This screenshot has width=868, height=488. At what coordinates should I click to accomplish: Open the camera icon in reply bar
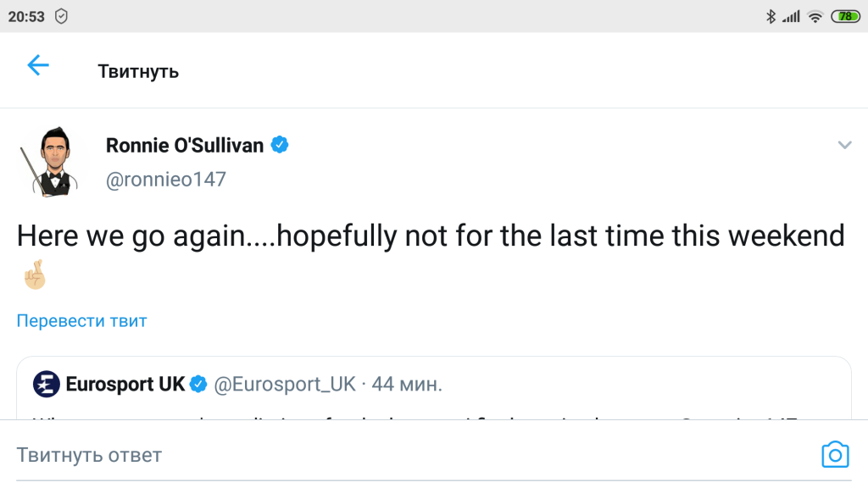pyautogui.click(x=835, y=455)
